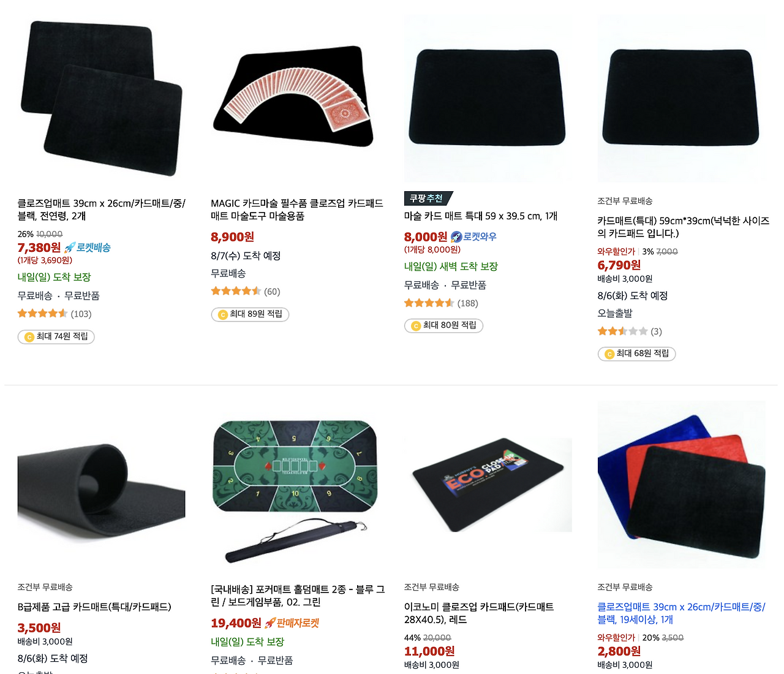Click the star rating with 60 reviews
The height and width of the screenshot is (674, 784).
pos(236,291)
